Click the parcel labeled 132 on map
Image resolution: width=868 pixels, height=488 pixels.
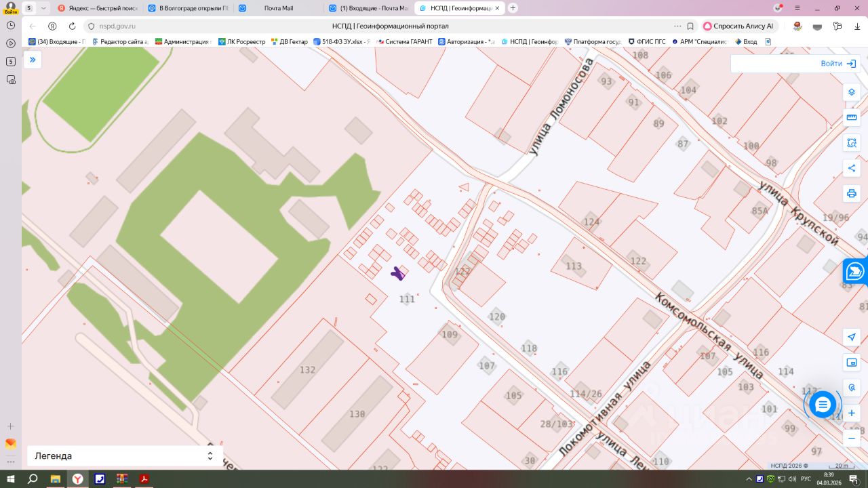307,370
